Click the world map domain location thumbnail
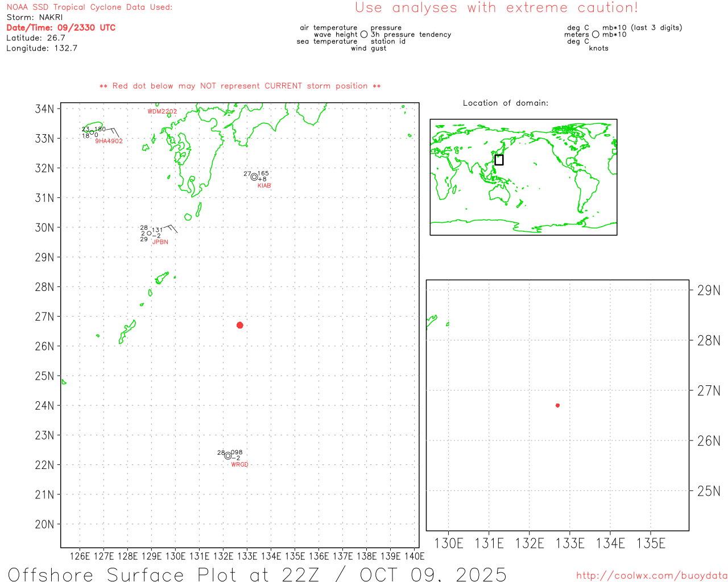 click(x=523, y=177)
